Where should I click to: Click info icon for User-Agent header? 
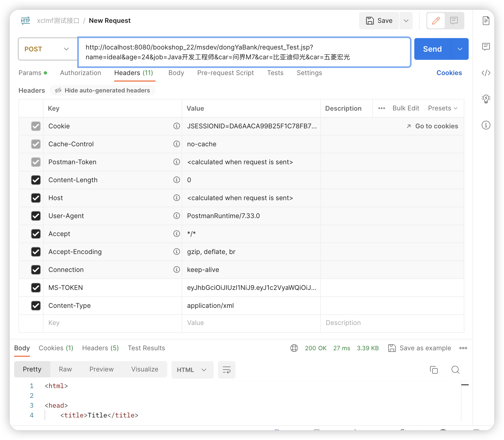pos(177,216)
